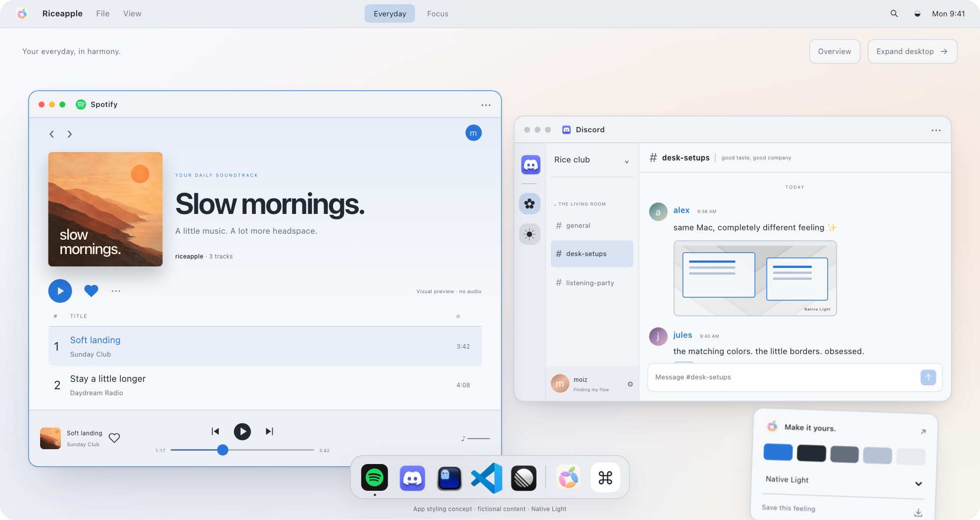Play the Slow mornings playlist

(60, 291)
